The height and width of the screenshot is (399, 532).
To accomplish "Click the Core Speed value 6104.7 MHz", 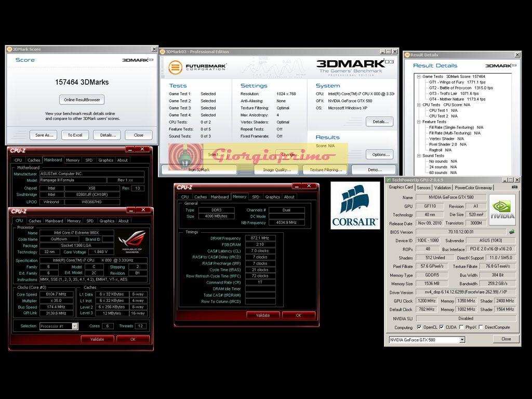I will [x=56, y=294].
